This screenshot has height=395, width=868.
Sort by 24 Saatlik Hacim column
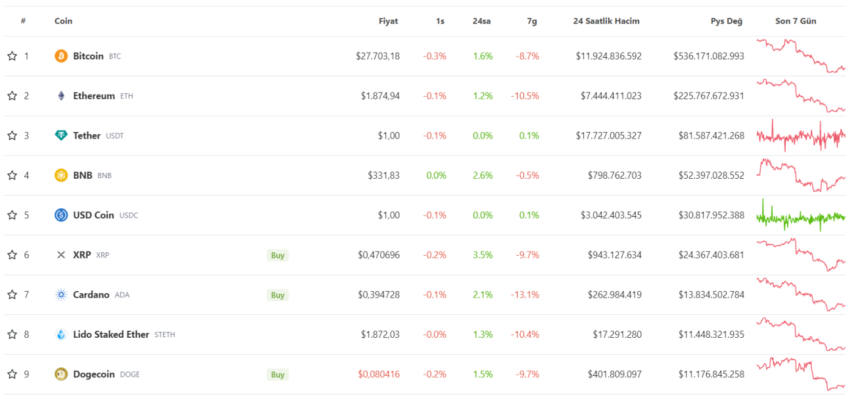pyautogui.click(x=606, y=21)
